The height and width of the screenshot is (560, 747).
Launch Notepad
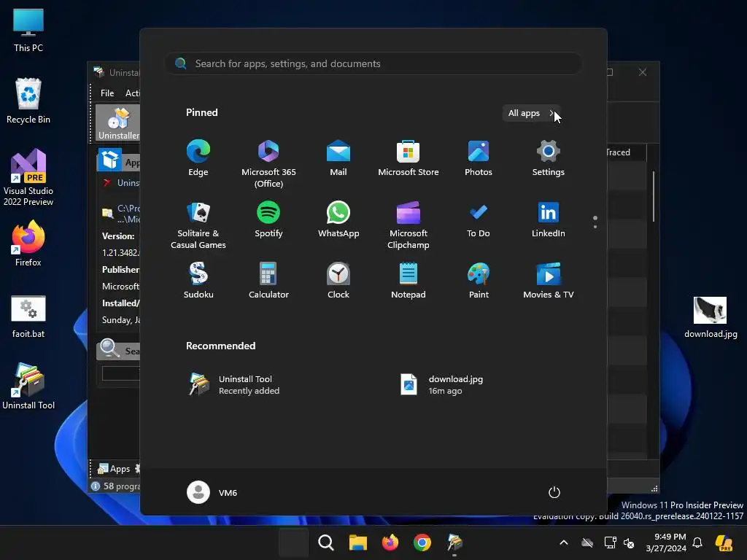(x=409, y=281)
